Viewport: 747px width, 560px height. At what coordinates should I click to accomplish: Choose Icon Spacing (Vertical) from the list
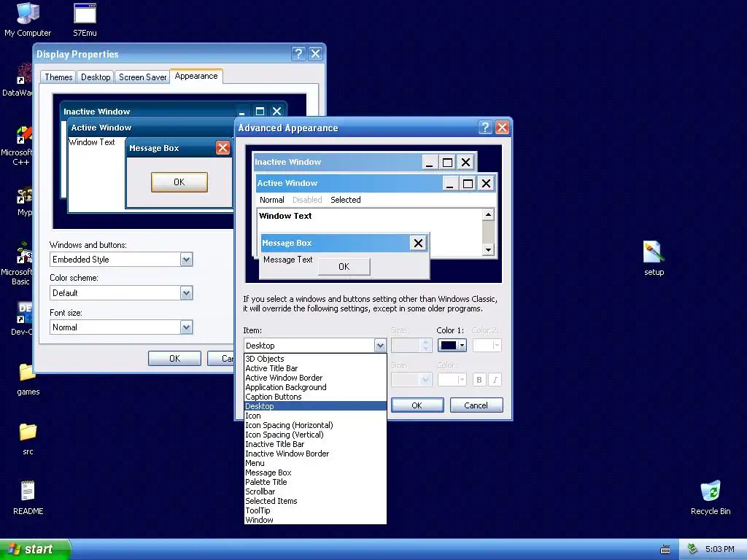click(x=315, y=435)
